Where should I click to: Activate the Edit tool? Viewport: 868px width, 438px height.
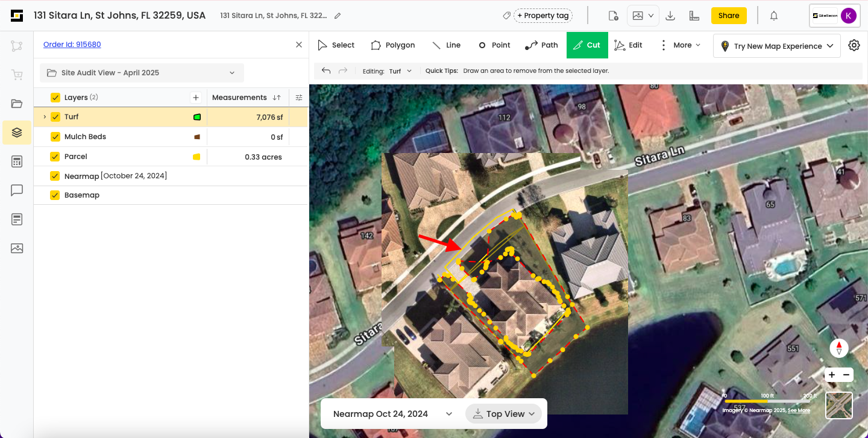coord(628,45)
